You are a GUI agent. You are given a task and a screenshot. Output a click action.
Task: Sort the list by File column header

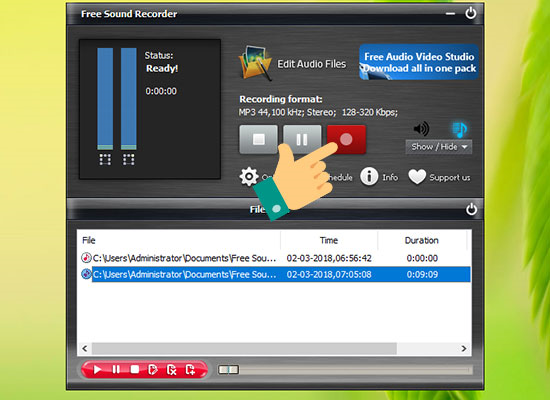[x=179, y=240]
